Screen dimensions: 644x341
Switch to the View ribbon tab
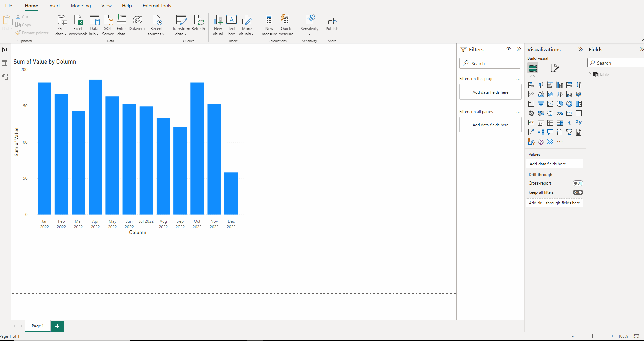coord(106,6)
